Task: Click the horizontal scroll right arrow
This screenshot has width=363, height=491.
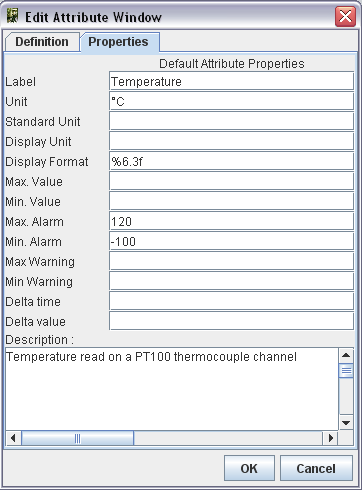Action: [x=330, y=438]
